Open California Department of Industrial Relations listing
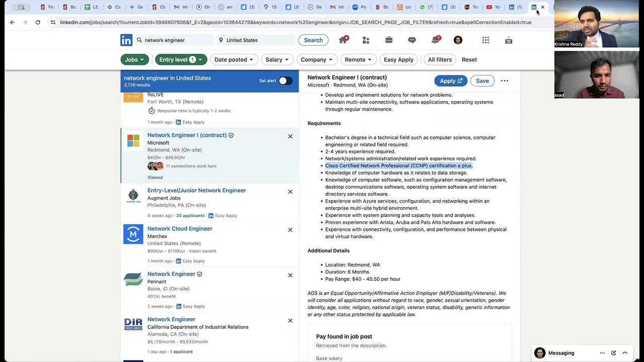 click(172, 319)
